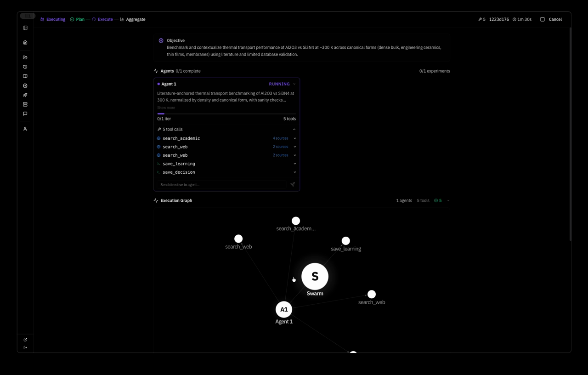Click the Show more link under Agent 1

coord(166,108)
